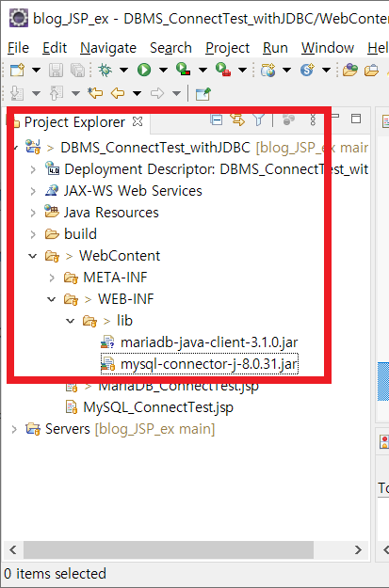Expand the Servers project node
The height and width of the screenshot is (588, 389).
click(x=14, y=429)
